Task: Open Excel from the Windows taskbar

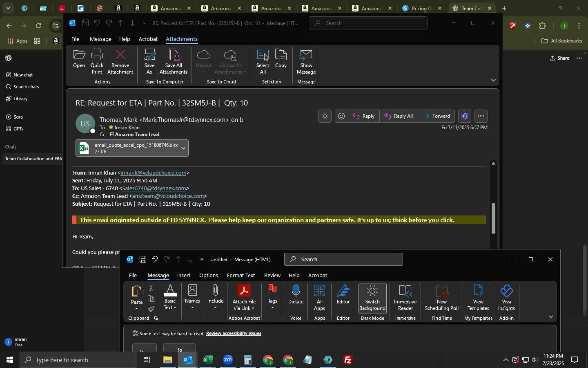Action: pyautogui.click(x=208, y=360)
